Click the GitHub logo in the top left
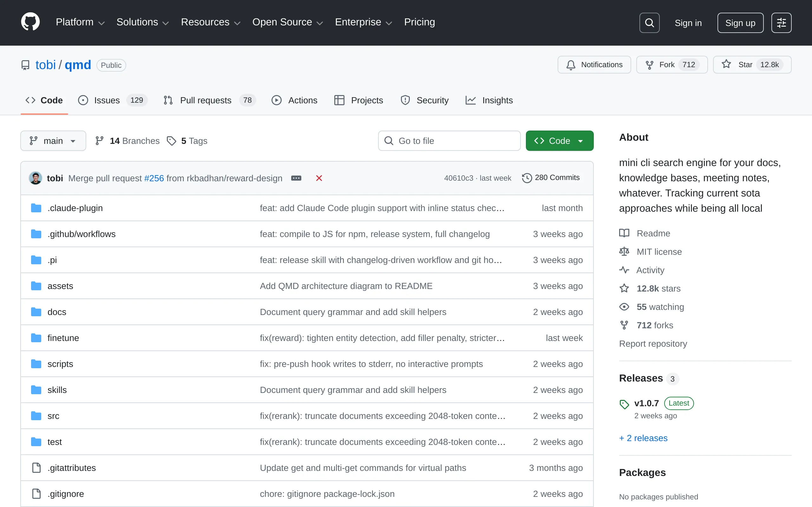Viewport: 812px width, 507px height. pos(30,22)
